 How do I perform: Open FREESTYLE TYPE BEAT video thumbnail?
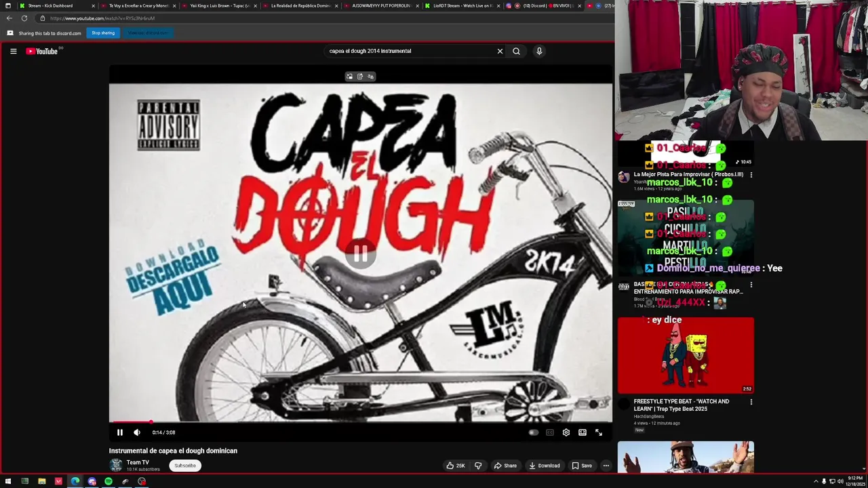686,355
